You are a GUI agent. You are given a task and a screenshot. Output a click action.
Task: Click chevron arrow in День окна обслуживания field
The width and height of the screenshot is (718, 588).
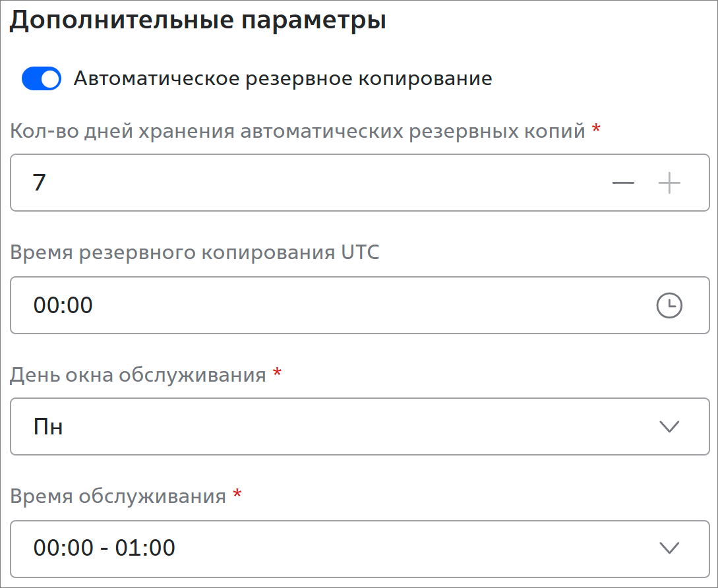(x=669, y=426)
